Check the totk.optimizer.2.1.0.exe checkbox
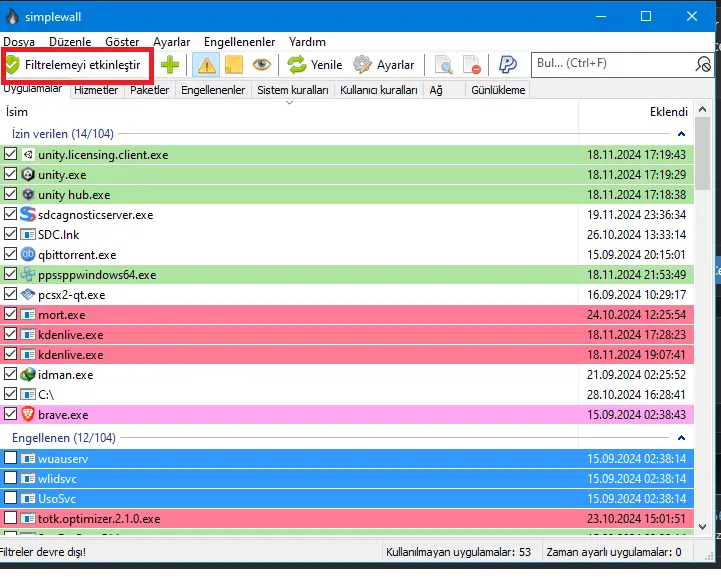This screenshot has height=584, width=721. point(10,518)
